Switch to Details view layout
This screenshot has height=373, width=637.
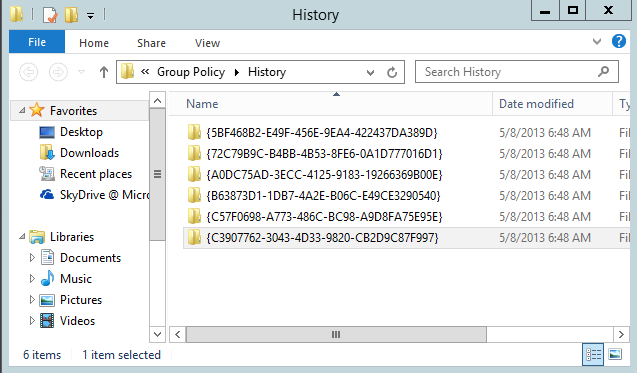[593, 355]
